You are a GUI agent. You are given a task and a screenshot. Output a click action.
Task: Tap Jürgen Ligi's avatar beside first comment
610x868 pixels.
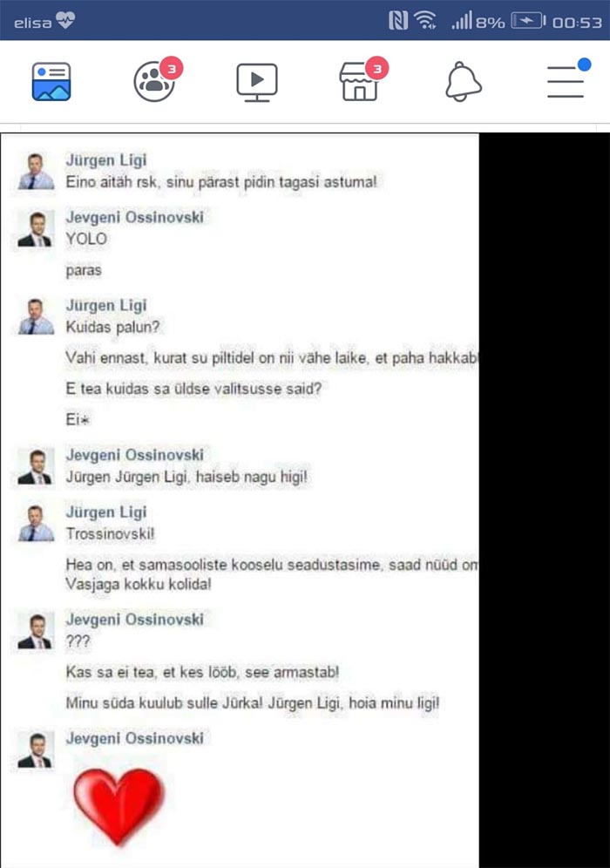[36, 172]
